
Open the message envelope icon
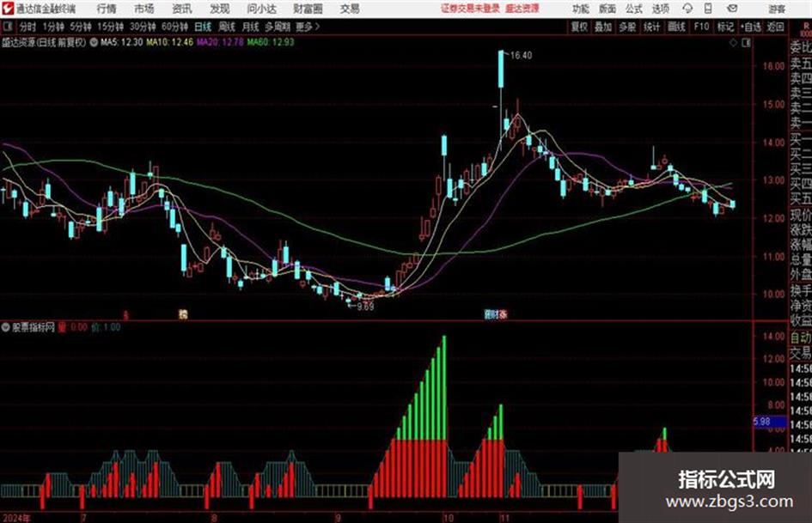tap(732, 9)
